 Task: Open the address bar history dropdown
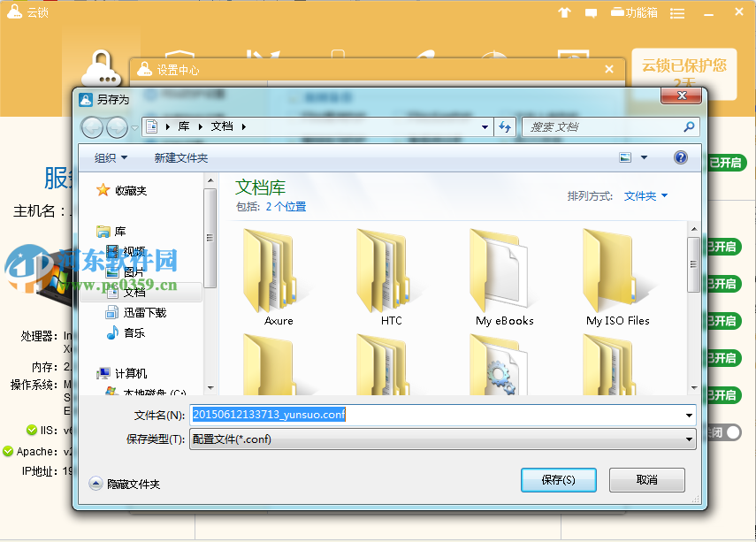[485, 126]
